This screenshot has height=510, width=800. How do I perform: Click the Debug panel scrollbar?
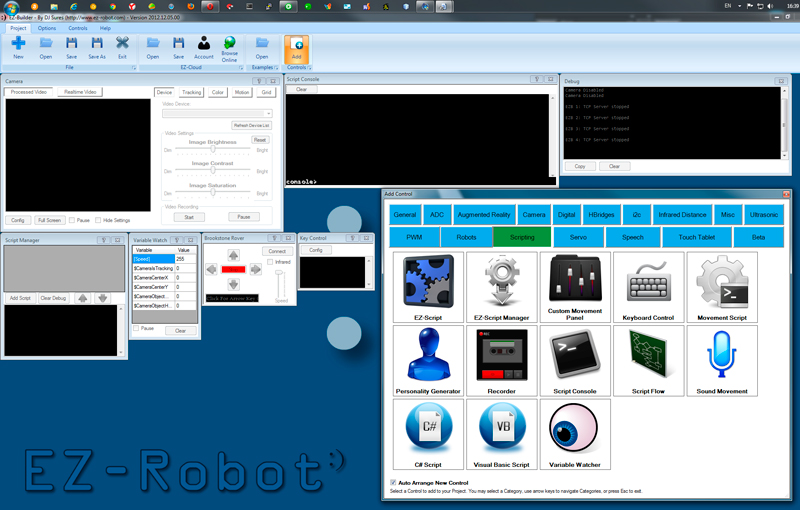point(785,123)
